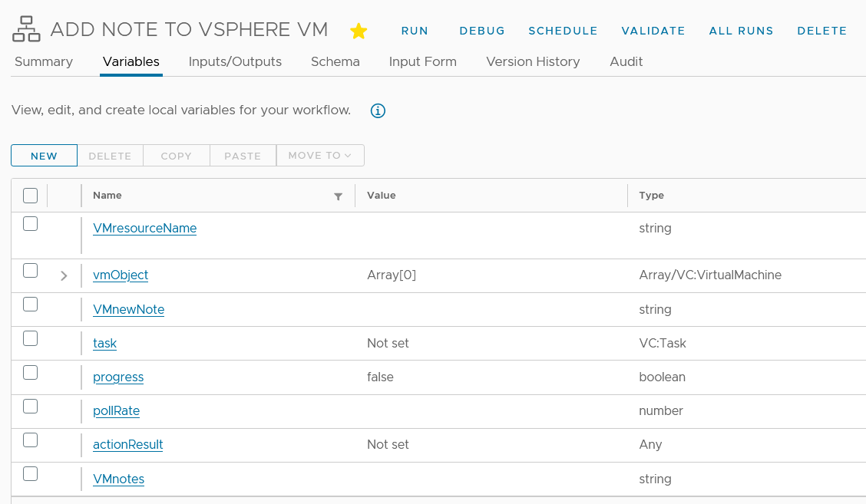The width and height of the screenshot is (866, 504).
Task: View All Runs
Action: pyautogui.click(x=741, y=31)
